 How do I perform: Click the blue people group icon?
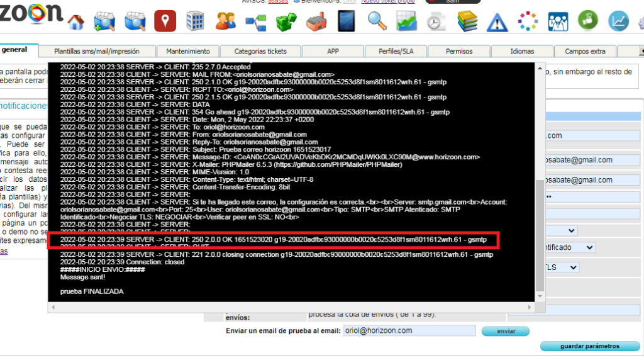558,21
